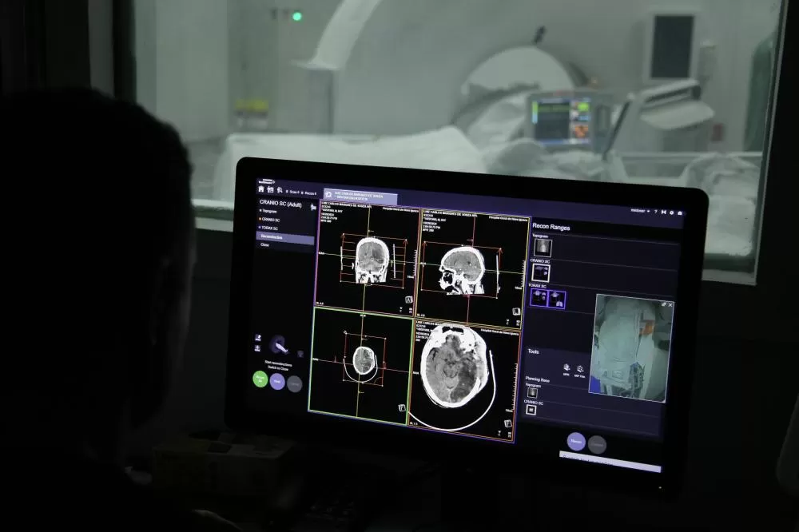799x532 pixels.
Task: Open the patient tab in header
Action: (360, 197)
